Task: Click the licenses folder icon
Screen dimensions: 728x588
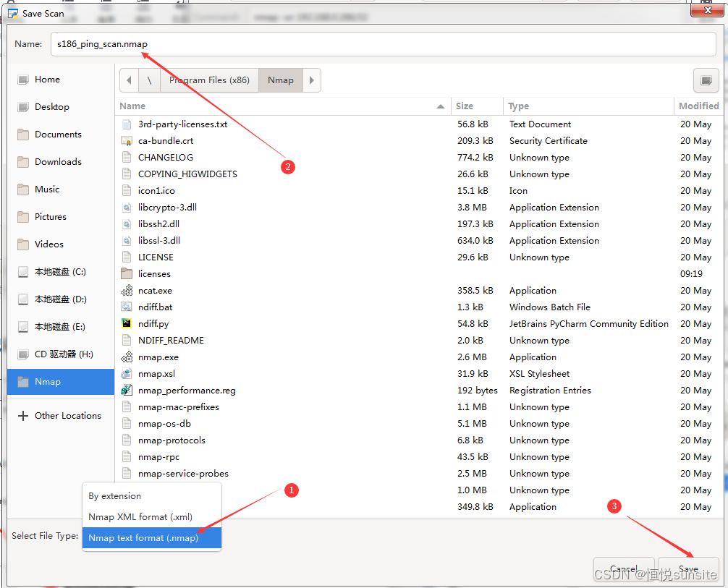Action: click(x=127, y=274)
